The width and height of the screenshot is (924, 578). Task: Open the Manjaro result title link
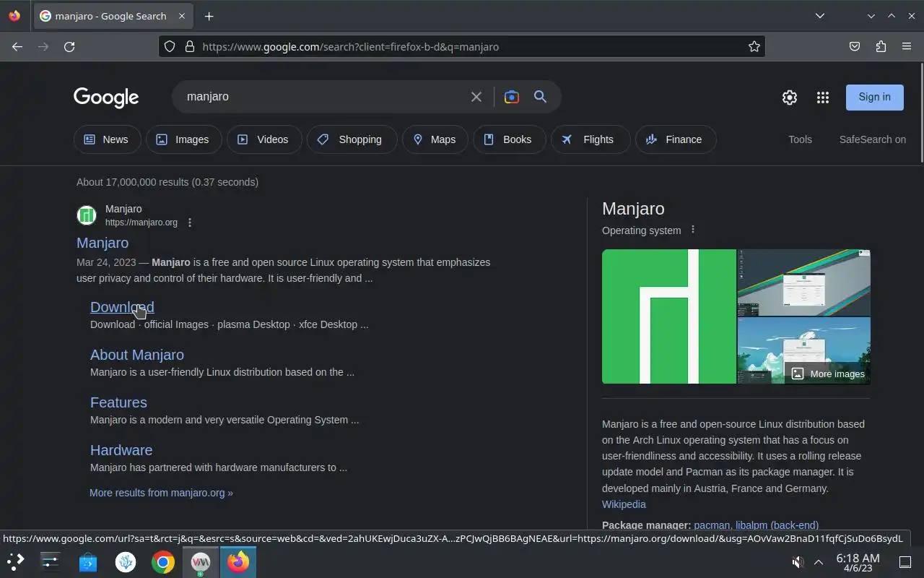(103, 243)
